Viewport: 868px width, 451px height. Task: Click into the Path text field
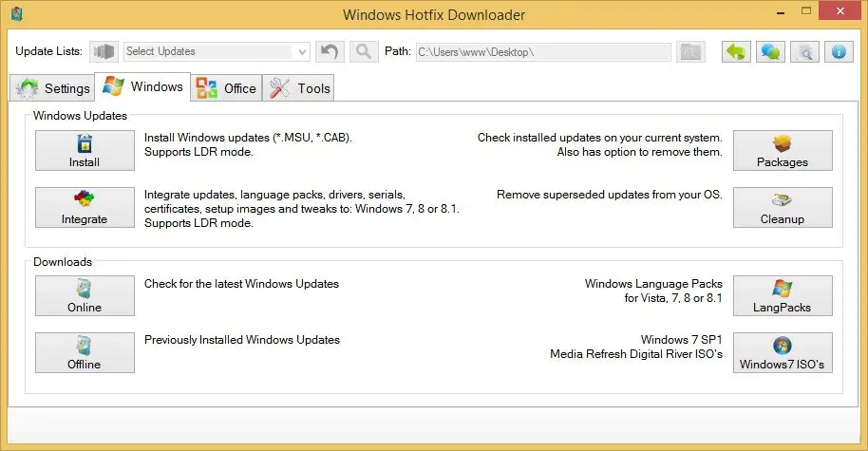click(x=543, y=52)
